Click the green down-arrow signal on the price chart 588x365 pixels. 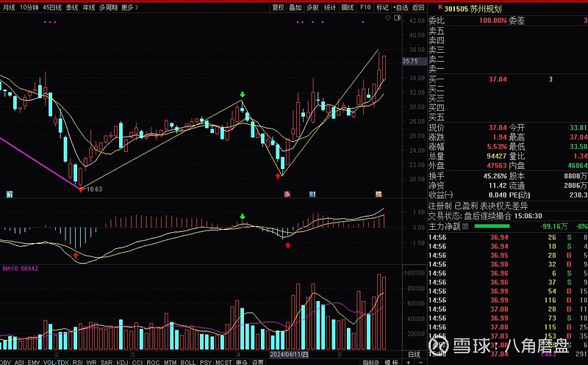(243, 94)
